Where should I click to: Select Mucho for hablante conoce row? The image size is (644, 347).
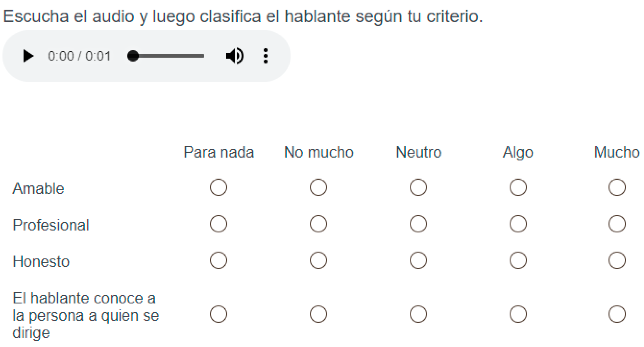(x=617, y=314)
